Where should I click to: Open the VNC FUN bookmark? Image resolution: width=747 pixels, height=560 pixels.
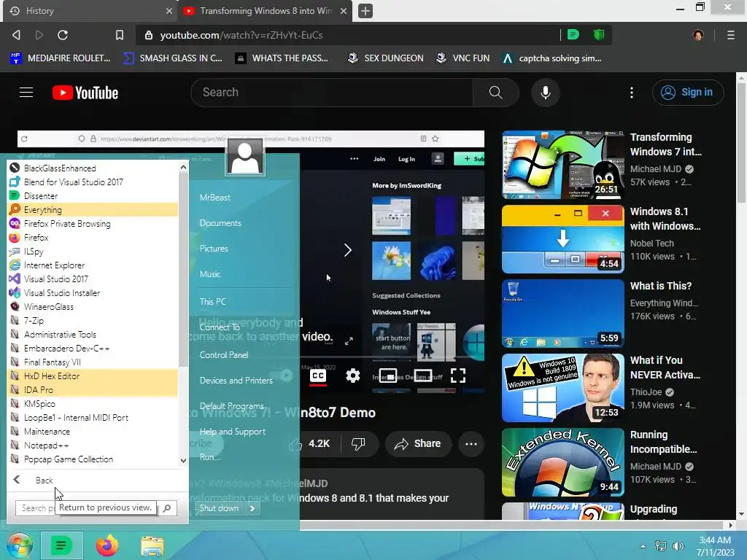point(462,58)
